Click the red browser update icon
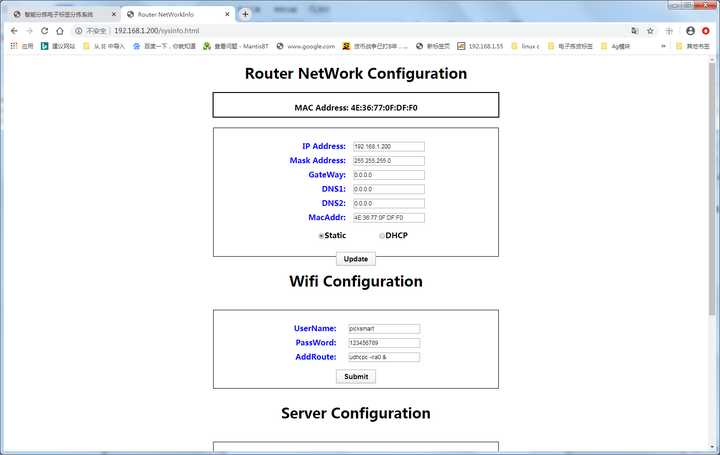The width and height of the screenshot is (720, 455). [x=706, y=31]
